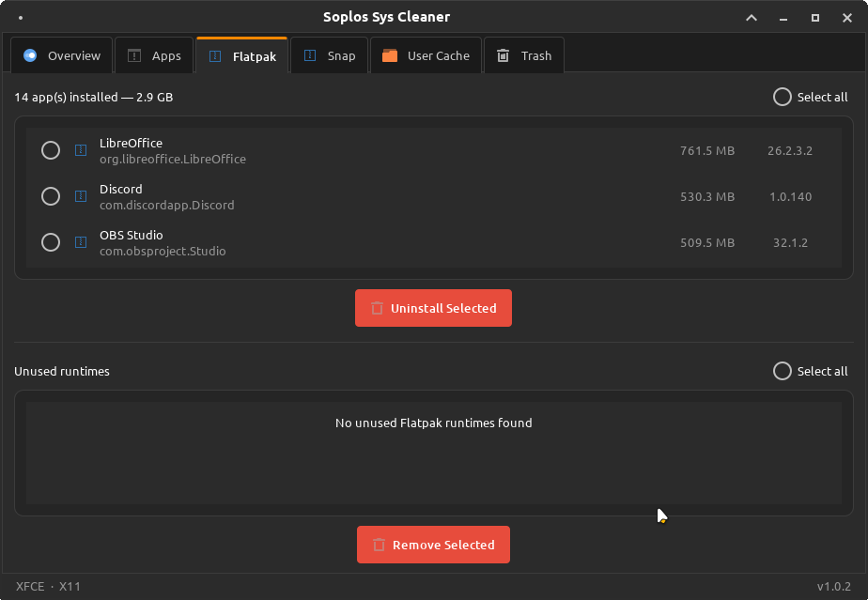Close the Soplos Sys Cleaner window

(847, 18)
